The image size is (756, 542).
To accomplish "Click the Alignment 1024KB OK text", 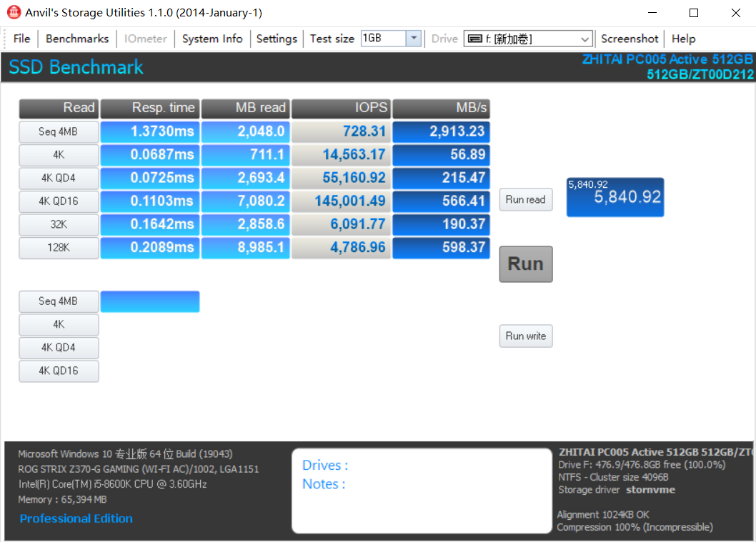I will click(x=603, y=515).
